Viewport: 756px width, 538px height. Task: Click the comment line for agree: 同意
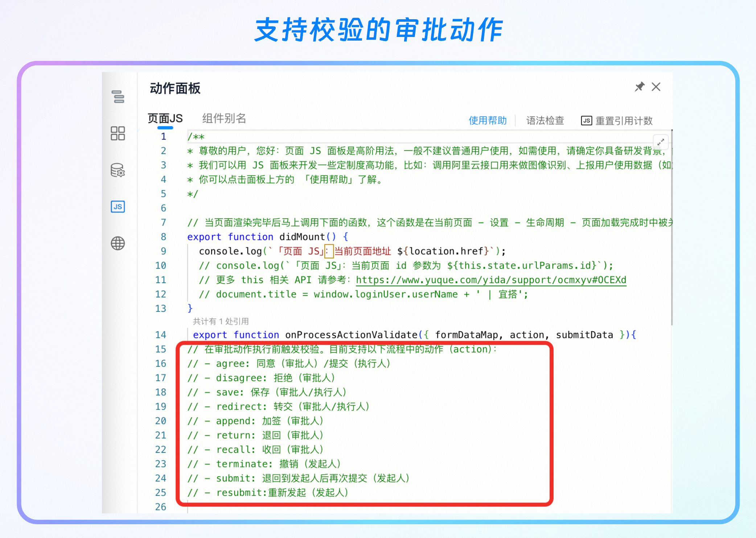[289, 363]
